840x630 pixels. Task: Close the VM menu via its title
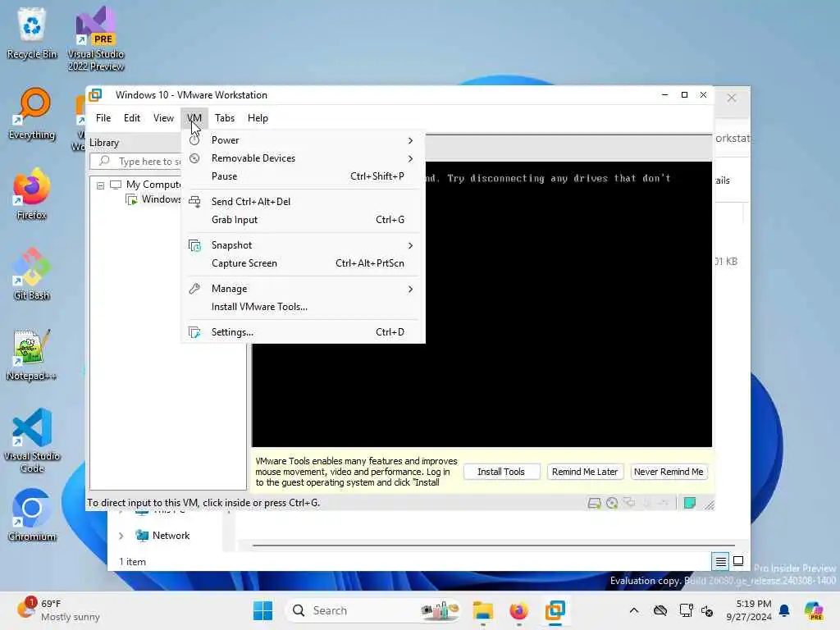194,118
